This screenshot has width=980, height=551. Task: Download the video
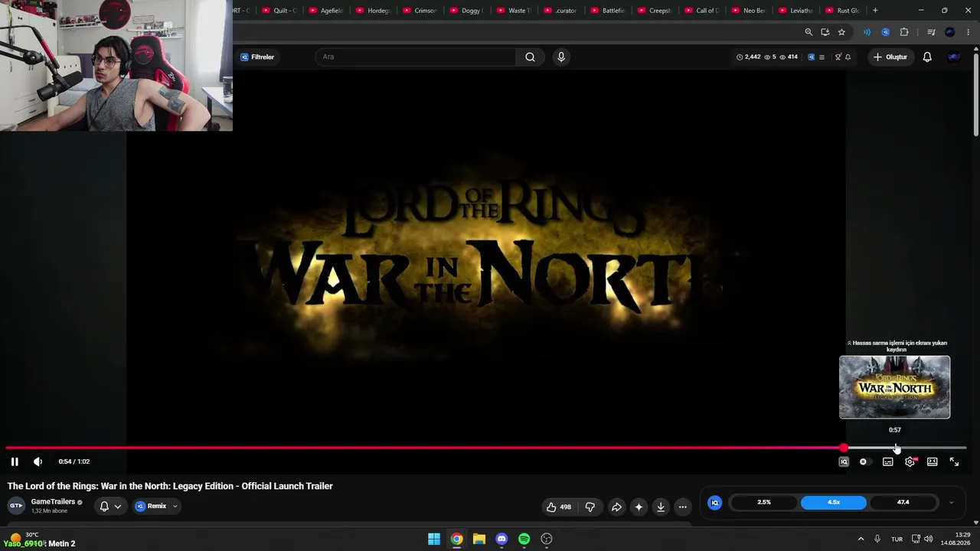[x=661, y=507]
